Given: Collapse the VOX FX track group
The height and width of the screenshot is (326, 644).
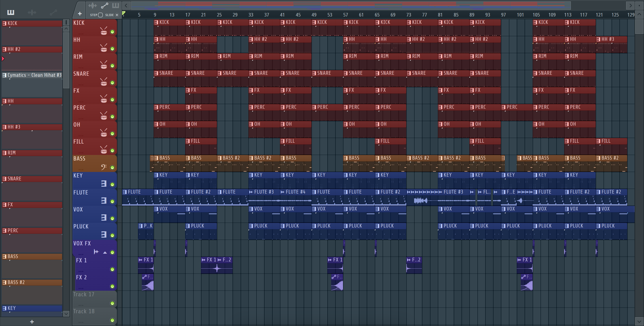Looking at the screenshot, I should [105, 252].
